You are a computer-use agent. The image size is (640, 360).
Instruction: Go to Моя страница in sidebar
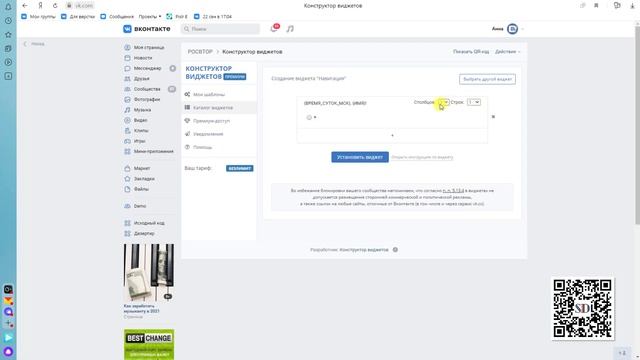149,47
